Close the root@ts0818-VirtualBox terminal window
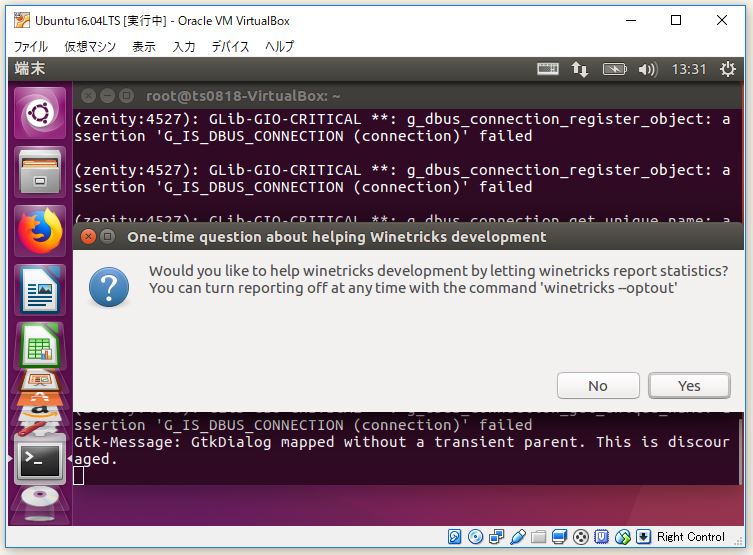 point(88,96)
